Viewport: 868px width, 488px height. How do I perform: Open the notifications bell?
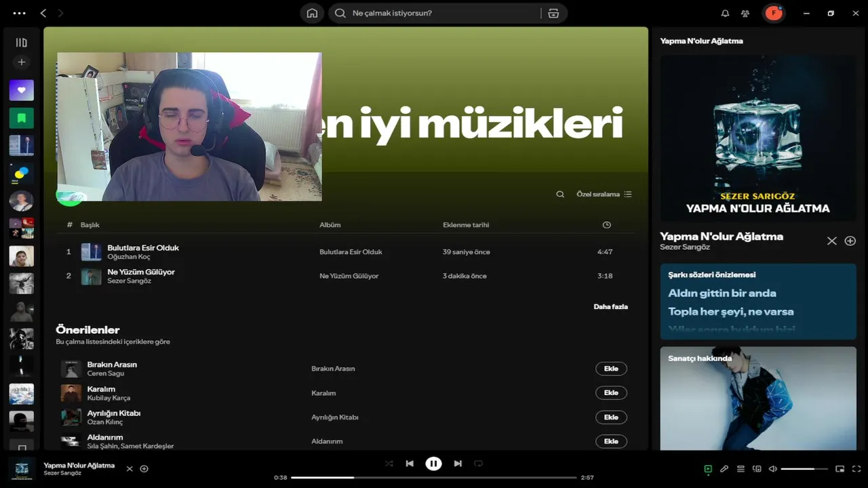point(725,13)
